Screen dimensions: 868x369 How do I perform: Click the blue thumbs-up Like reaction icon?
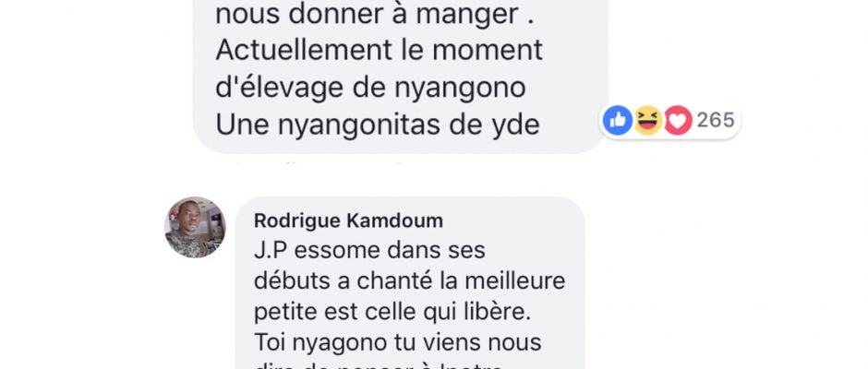point(618,120)
